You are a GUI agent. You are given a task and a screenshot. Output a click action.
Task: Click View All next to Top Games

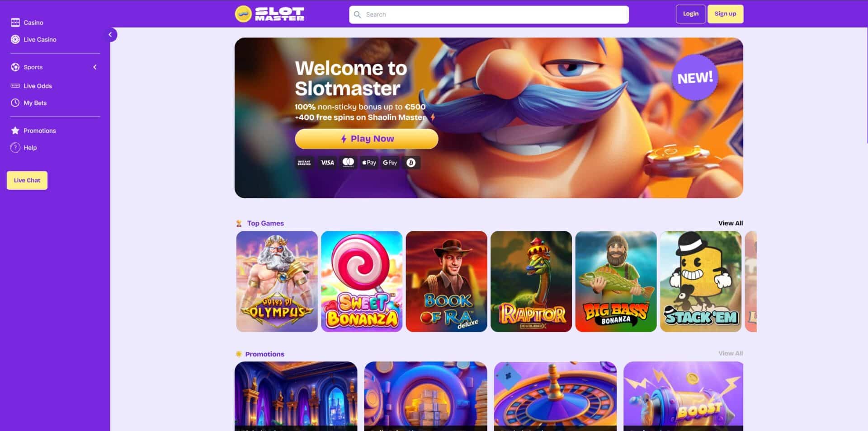coord(731,223)
